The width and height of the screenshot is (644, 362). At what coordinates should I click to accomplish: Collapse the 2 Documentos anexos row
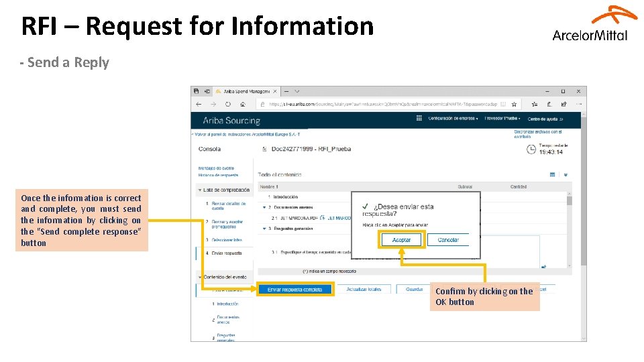[x=264, y=207]
